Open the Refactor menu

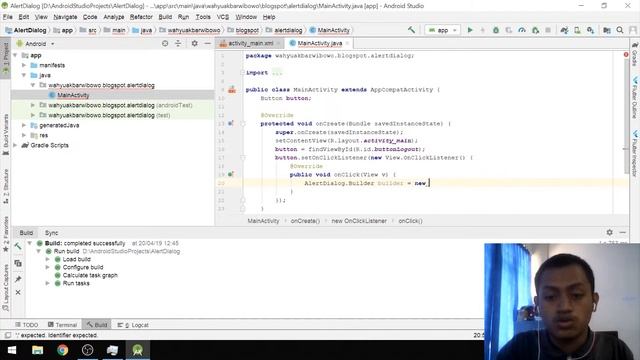(141, 17)
